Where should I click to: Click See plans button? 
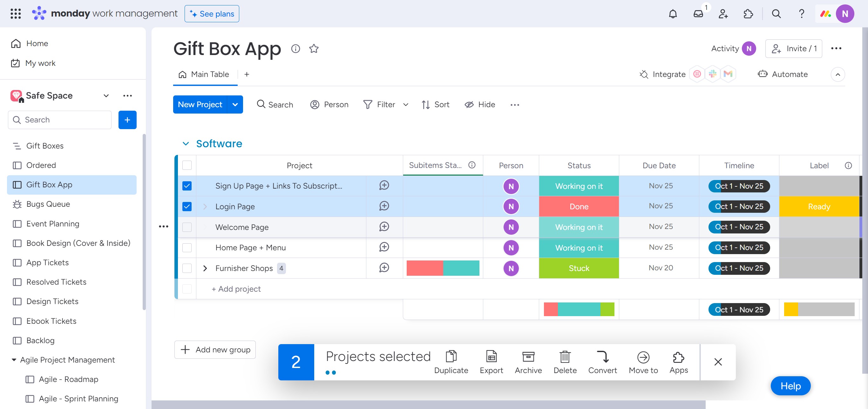point(212,14)
